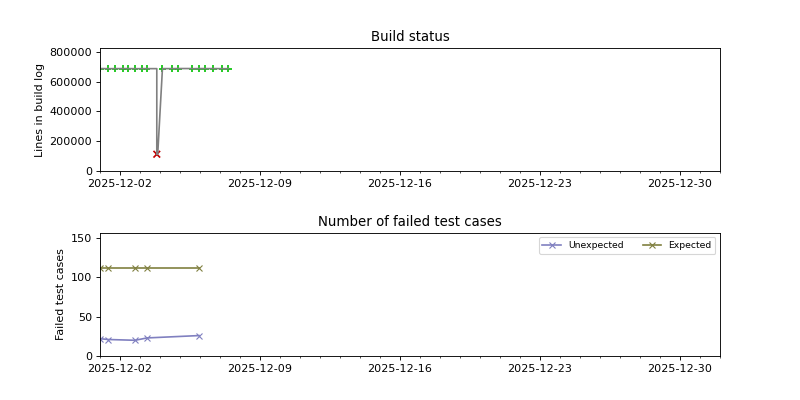The image size is (800, 400).
Task: Click the 2025-12-16 tick label on the bottom chart
Action: [x=400, y=368]
